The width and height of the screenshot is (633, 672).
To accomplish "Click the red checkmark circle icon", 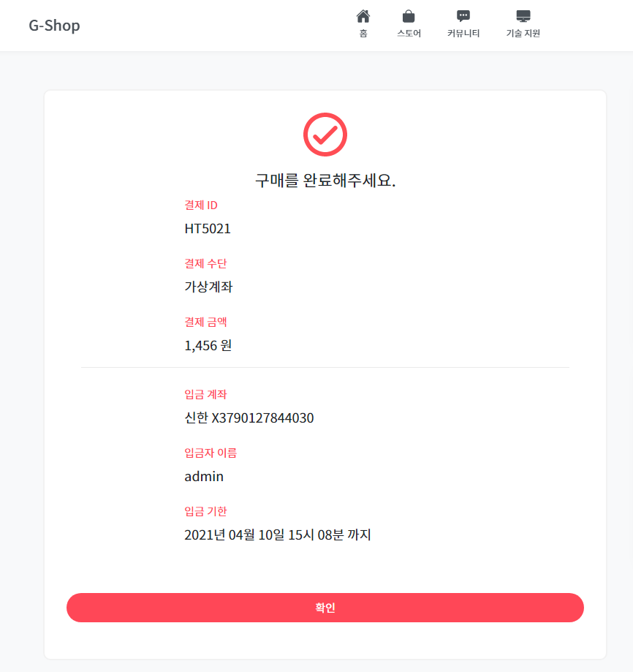I will click(325, 135).
